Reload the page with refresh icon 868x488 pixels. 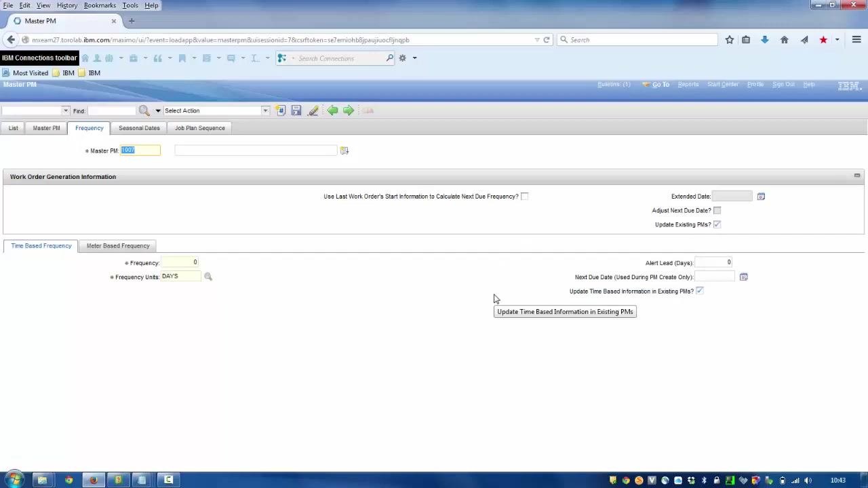547,40
